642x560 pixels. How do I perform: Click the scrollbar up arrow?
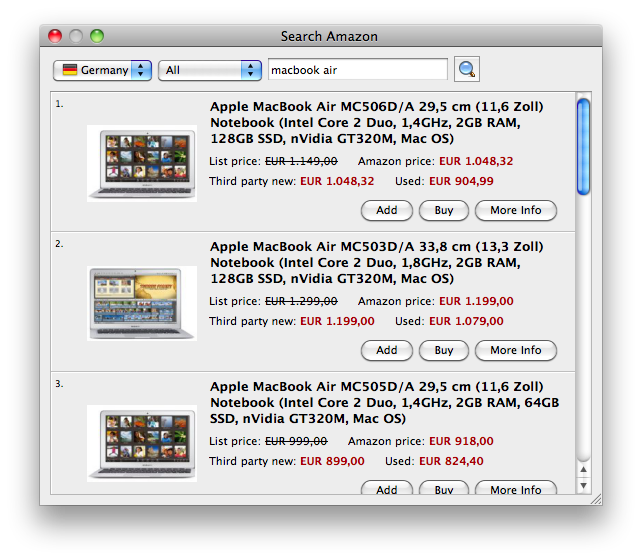coord(583,470)
